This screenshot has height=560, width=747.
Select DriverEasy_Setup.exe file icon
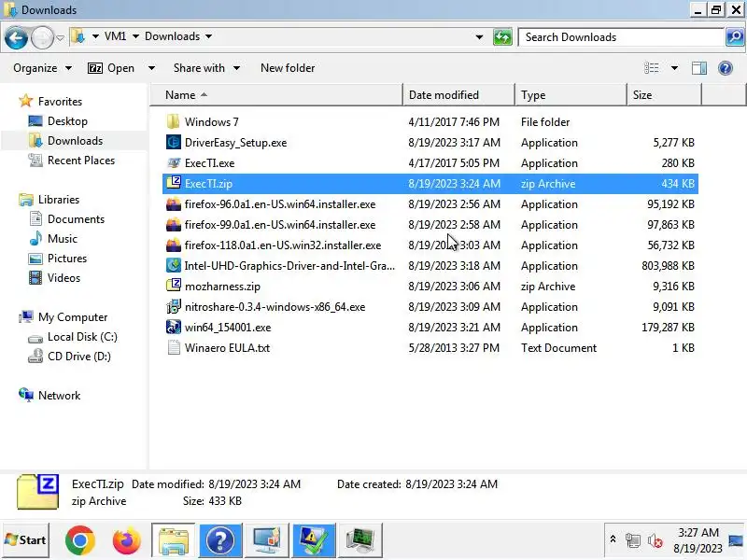[174, 142]
